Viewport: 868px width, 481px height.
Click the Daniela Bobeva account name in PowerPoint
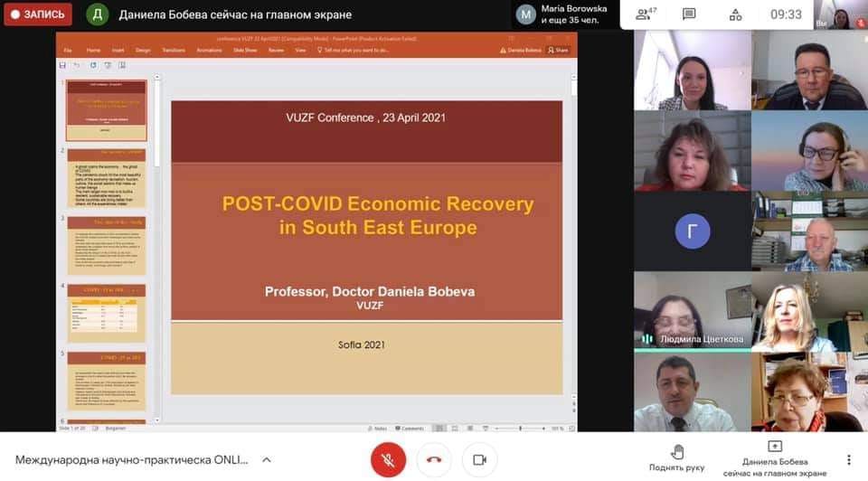click(521, 50)
